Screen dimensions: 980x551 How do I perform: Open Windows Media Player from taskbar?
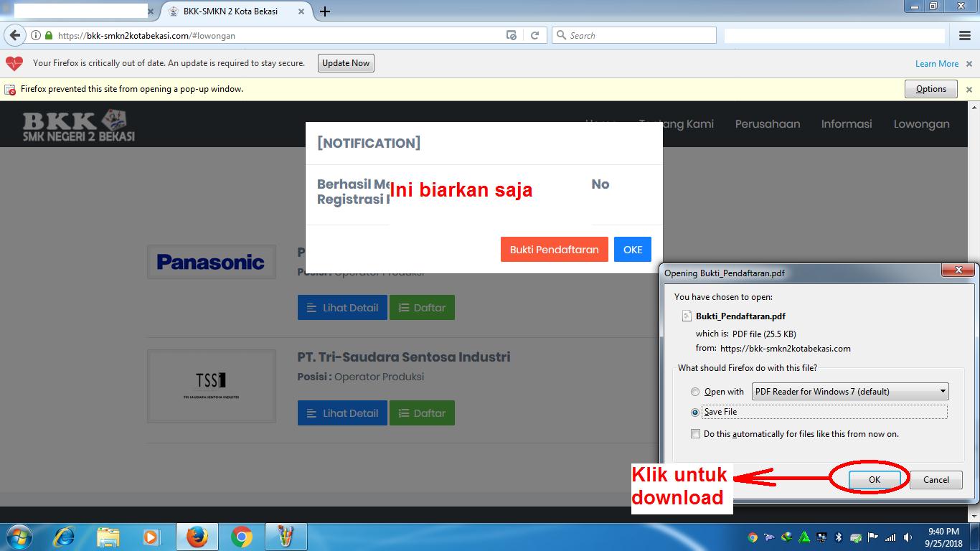pyautogui.click(x=151, y=537)
